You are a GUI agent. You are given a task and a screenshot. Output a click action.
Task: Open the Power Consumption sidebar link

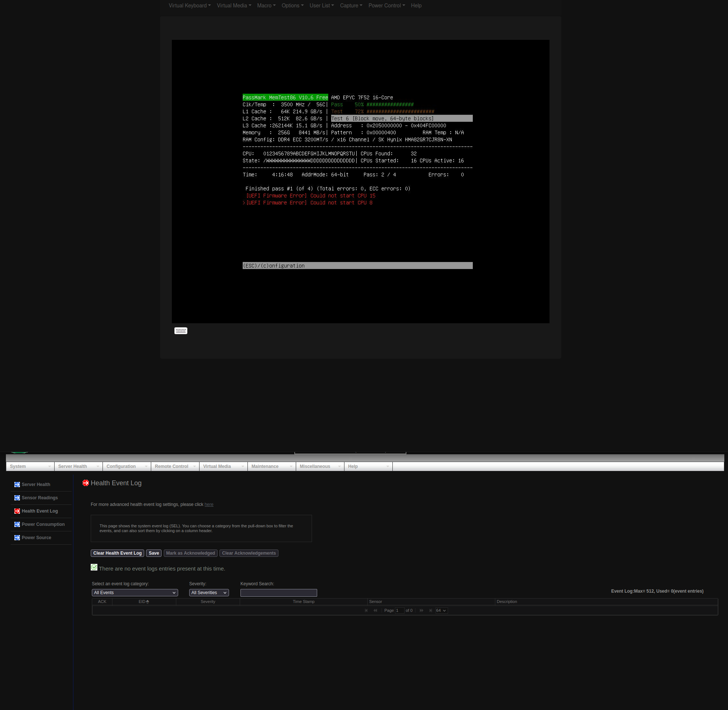click(x=43, y=525)
